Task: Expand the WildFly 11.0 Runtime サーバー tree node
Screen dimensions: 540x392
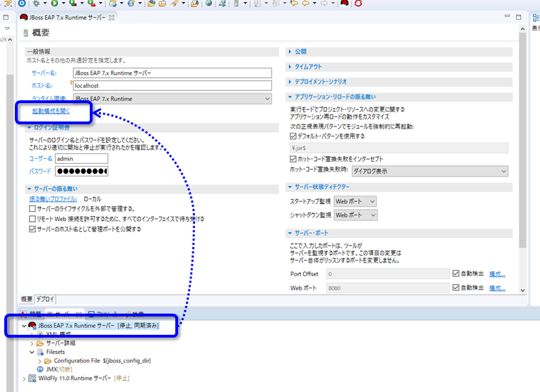Action: (x=24, y=379)
